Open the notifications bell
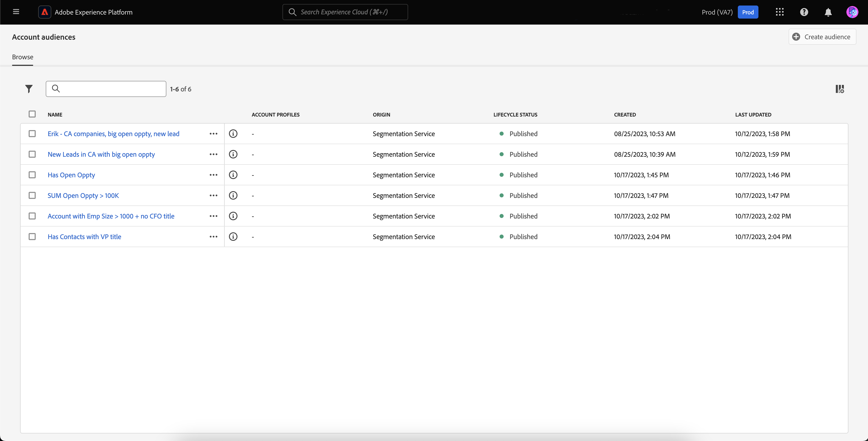 click(828, 12)
